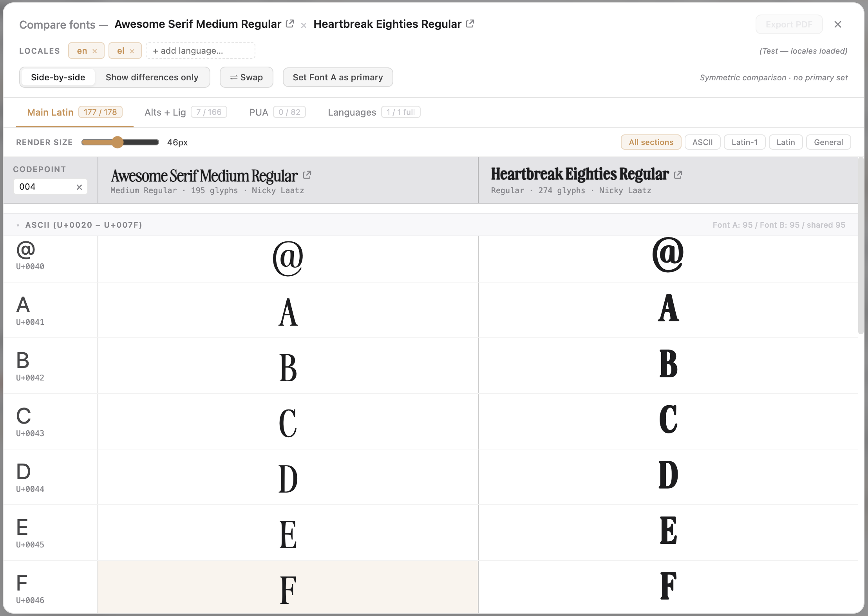The image size is (868, 616).
Task: Open Heartbreak Eighties Regular external link in title
Action: [x=470, y=24]
